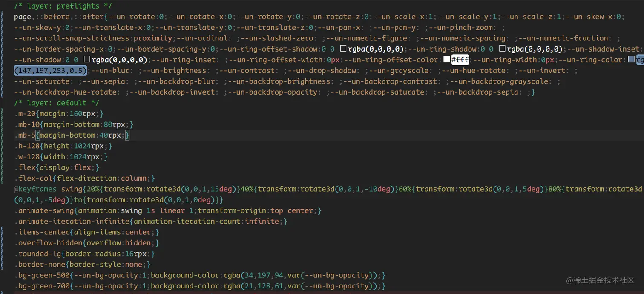The image size is (644, 294).
Task: Open the color swatch after --un-shadow:0 0
Action: (87, 60)
